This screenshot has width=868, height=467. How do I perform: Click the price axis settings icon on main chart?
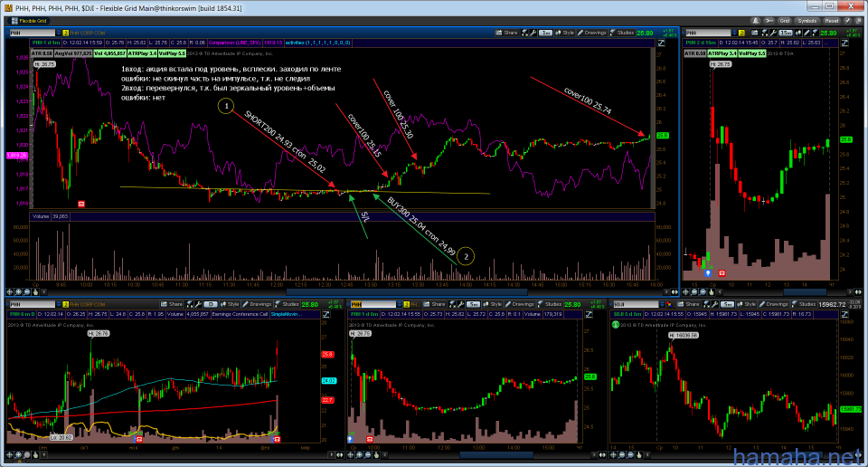[x=661, y=43]
